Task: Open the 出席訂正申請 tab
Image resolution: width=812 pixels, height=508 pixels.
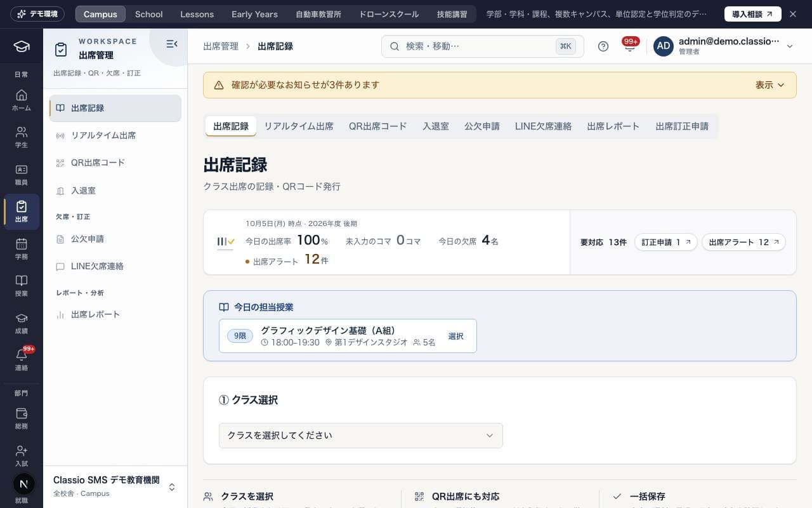Action: [x=682, y=126]
